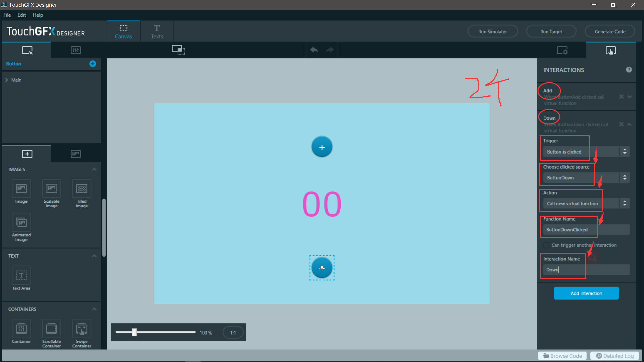Collapse the IMAGES widget section
Image resolution: width=644 pixels, height=362 pixels.
94,169
